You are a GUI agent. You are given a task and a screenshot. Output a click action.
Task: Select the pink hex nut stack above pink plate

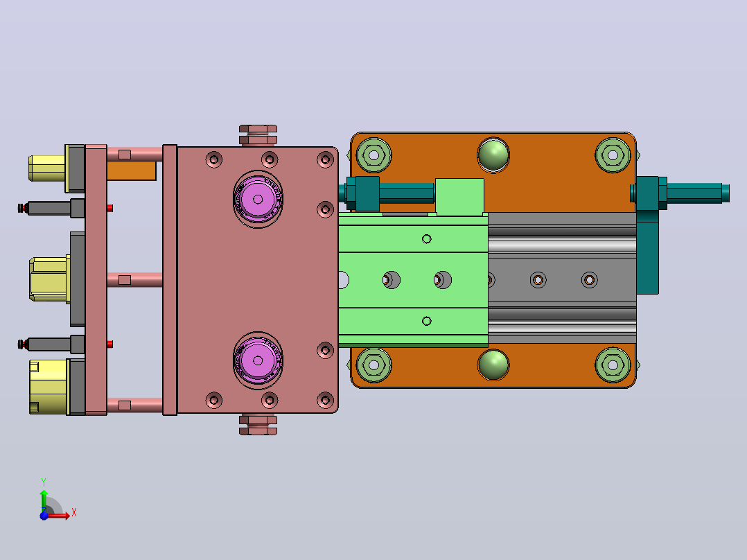point(258,135)
